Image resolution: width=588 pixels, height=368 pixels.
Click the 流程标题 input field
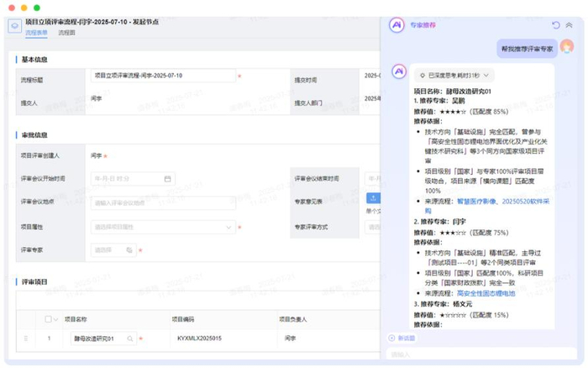click(163, 76)
